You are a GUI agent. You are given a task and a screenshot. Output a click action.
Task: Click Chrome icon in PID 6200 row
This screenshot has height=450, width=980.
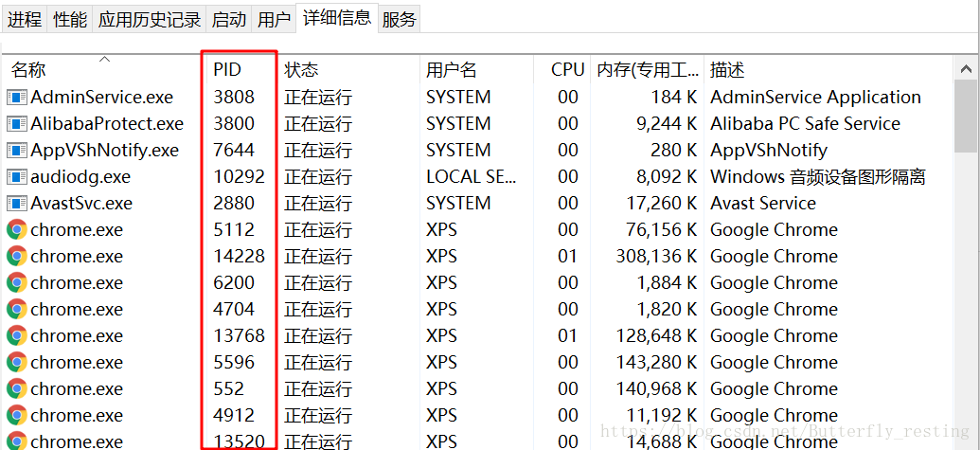pos(17,283)
